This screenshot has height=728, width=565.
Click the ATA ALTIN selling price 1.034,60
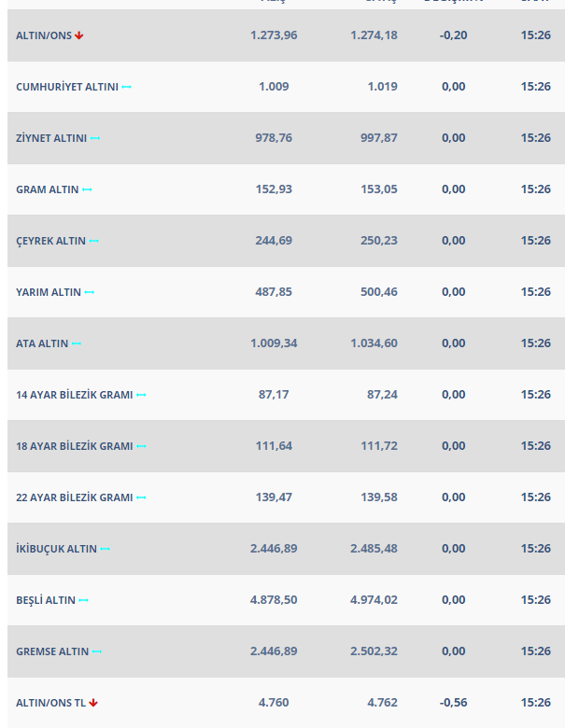tap(374, 343)
